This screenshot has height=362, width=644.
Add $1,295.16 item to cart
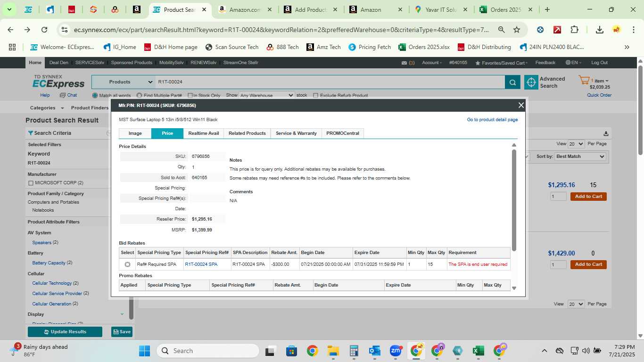pos(588,197)
